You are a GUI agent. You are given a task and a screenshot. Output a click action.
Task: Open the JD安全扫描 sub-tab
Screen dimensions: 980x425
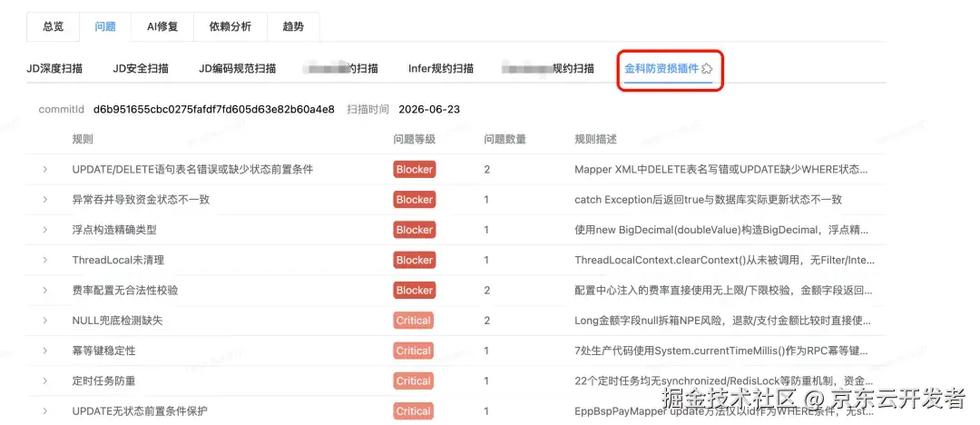click(x=141, y=68)
